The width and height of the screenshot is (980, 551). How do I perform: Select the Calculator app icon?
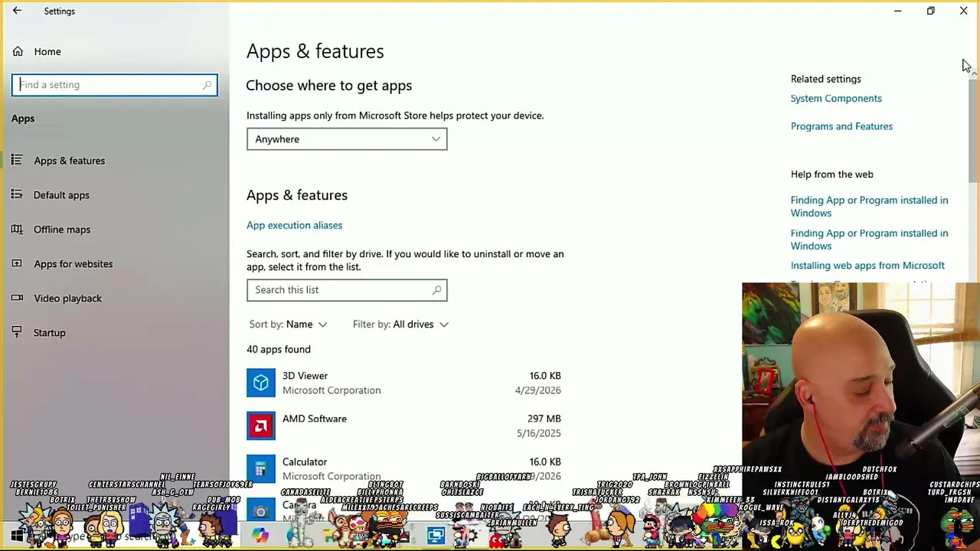tap(261, 468)
